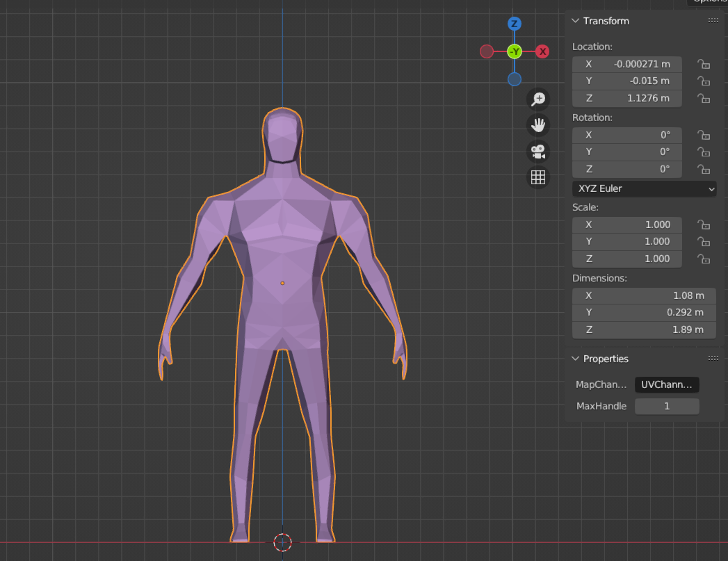Toggle camera view icon

tap(537, 152)
